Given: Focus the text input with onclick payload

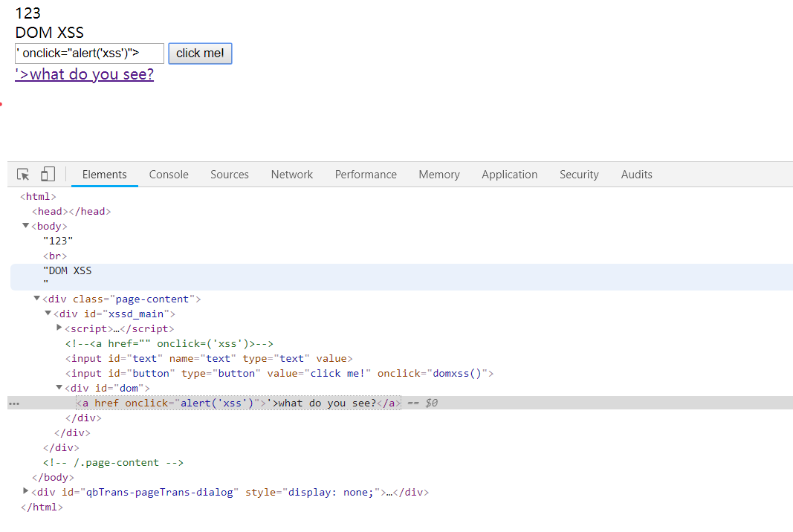Looking at the screenshot, I should pos(89,53).
